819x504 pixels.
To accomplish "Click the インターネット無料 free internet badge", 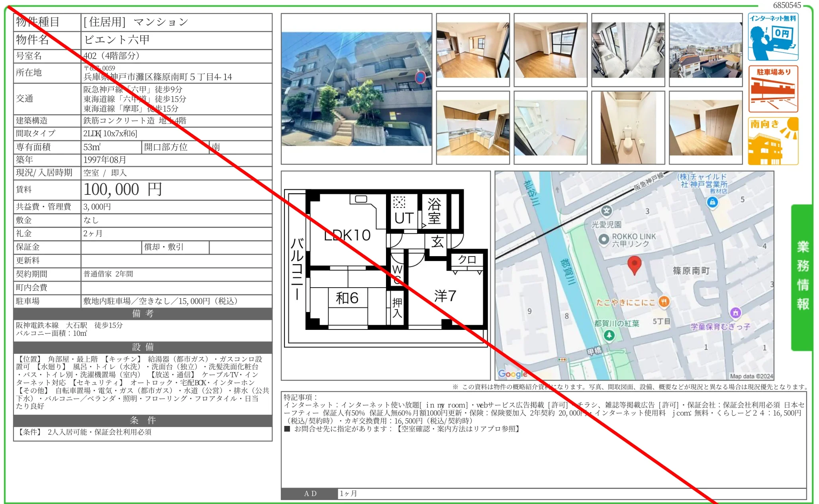I will (773, 37).
